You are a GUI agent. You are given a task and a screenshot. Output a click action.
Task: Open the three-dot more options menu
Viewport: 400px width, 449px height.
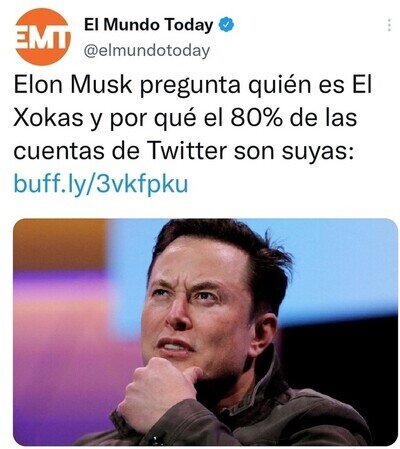(389, 25)
